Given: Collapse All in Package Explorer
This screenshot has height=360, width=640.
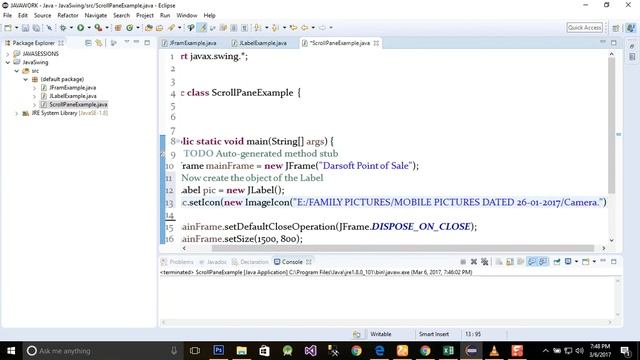Looking at the screenshot, I should (88, 42).
